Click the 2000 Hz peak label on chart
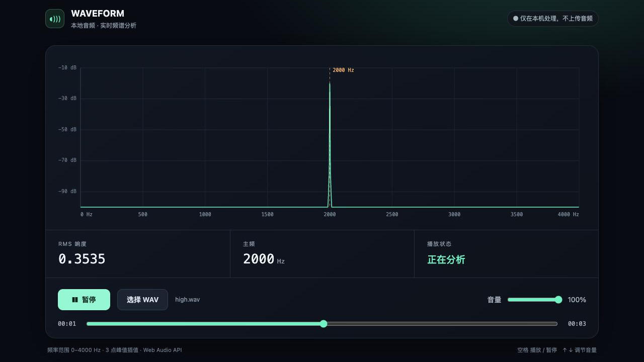This screenshot has height=362, width=644. [x=343, y=70]
